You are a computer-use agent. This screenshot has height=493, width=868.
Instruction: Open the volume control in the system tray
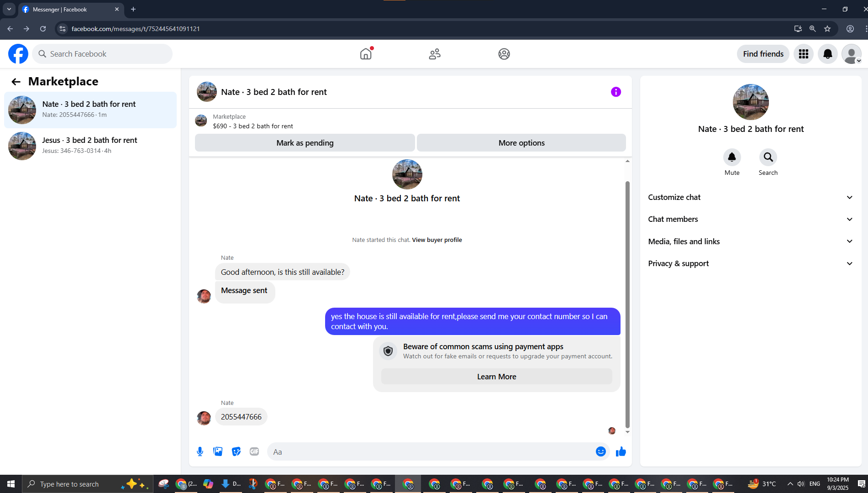coord(801,484)
